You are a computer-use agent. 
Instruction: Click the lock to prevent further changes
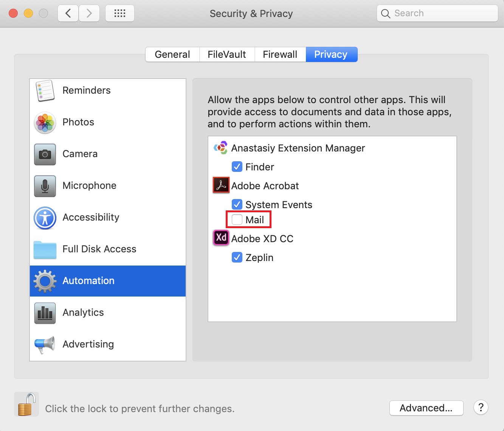click(x=26, y=404)
